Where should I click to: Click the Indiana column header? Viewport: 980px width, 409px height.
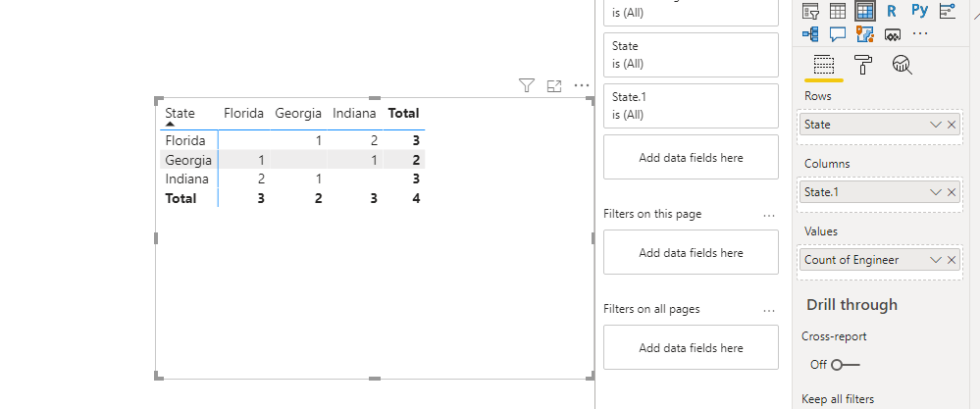coord(354,114)
